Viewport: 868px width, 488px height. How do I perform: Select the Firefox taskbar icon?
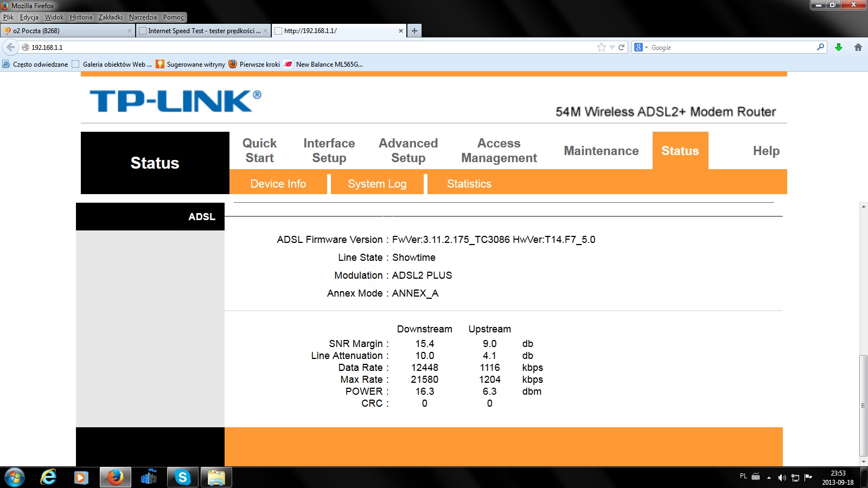click(115, 478)
